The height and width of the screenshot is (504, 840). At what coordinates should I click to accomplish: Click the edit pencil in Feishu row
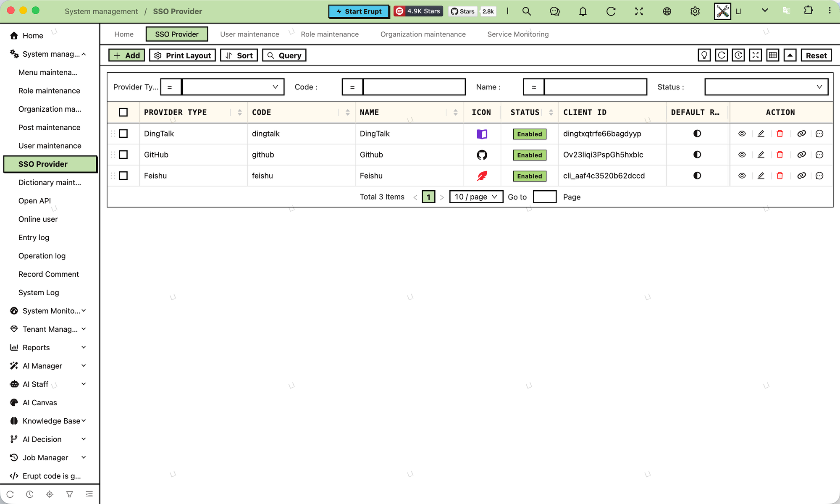(761, 176)
